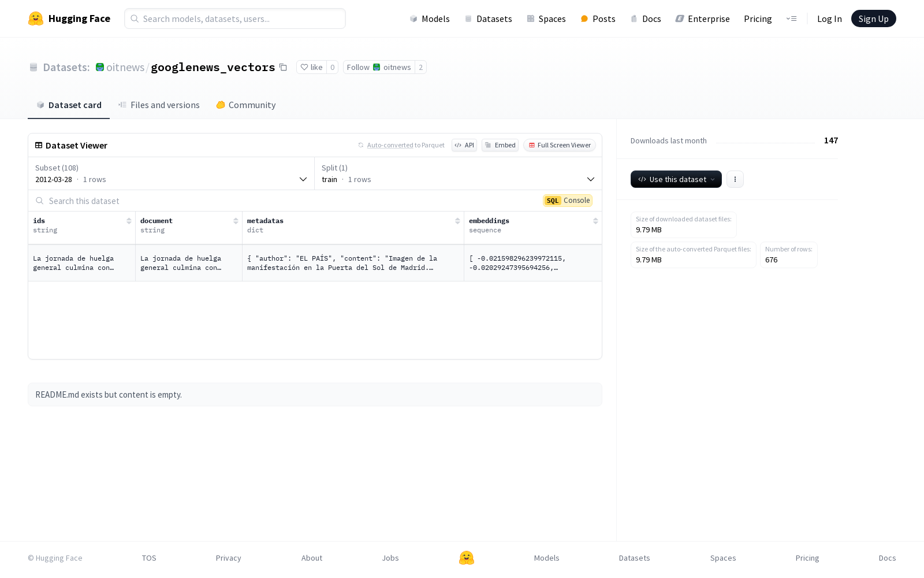Screen dimensions: 924x578
Task: Open Models footer link
Action: click(547, 558)
